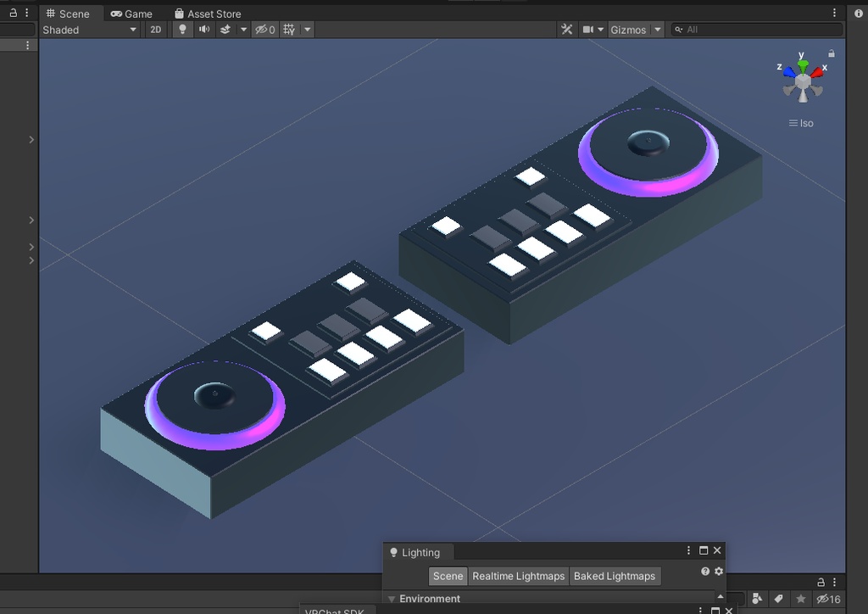The height and width of the screenshot is (614, 868).
Task: Toggle scene audio with the speaker icon
Action: pyautogui.click(x=204, y=30)
